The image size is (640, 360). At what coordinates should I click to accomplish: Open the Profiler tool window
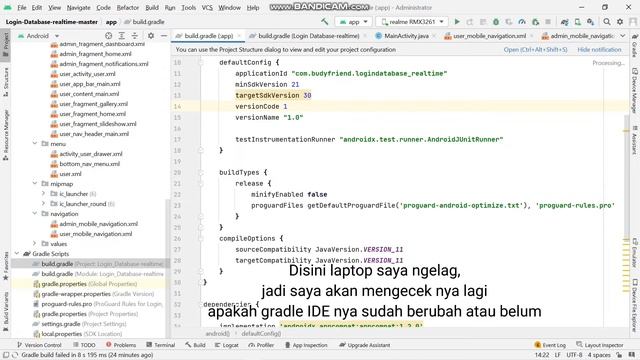pyautogui.click(x=261, y=345)
